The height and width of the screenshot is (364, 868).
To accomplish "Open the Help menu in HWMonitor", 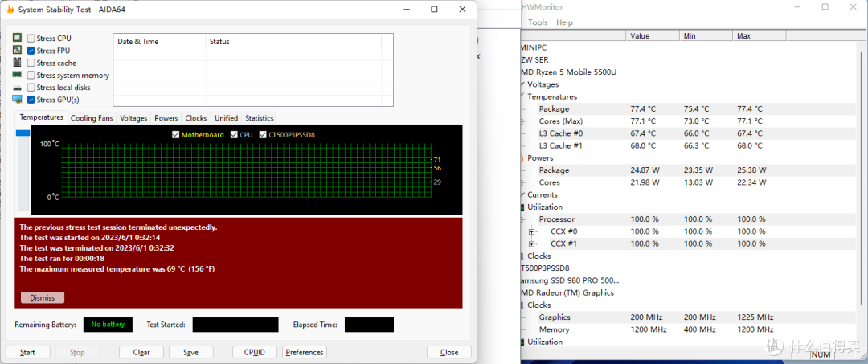I will click(564, 22).
